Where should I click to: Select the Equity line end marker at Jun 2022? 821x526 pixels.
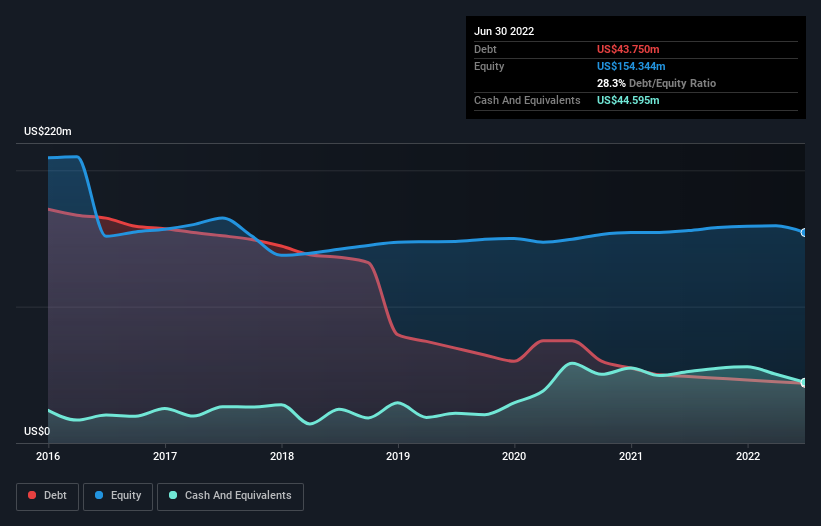[804, 232]
